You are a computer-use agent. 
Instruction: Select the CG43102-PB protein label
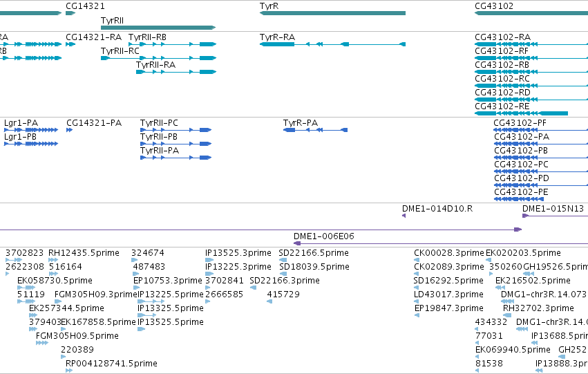[x=521, y=151]
